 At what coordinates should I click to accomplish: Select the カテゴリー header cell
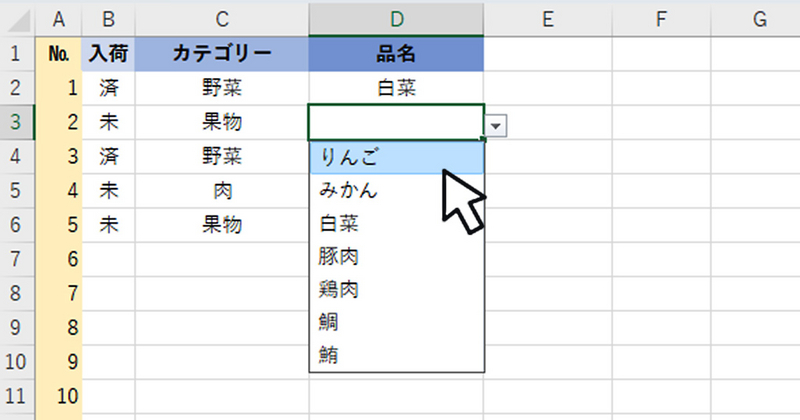[221, 54]
